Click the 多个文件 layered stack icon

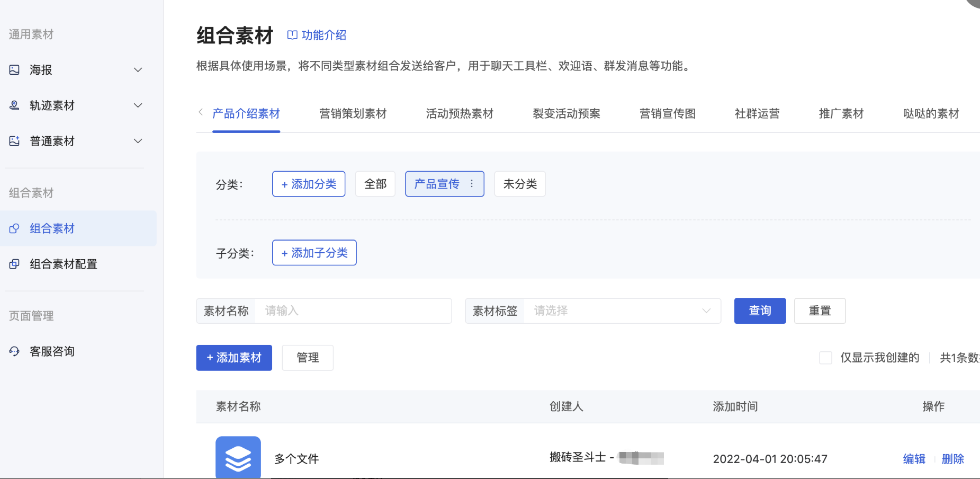tap(238, 458)
